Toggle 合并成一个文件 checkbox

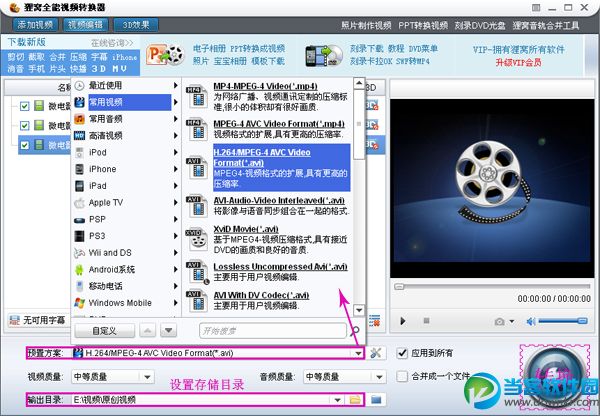(402, 376)
